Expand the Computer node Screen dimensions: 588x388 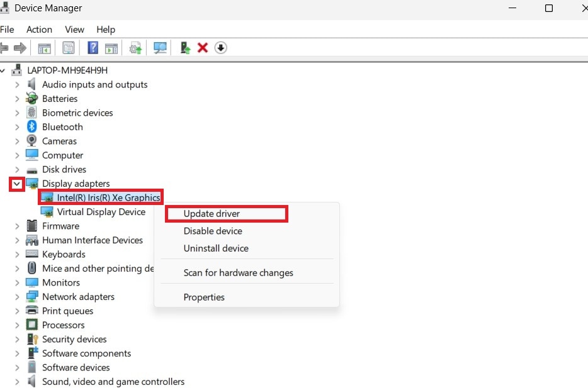(17, 155)
